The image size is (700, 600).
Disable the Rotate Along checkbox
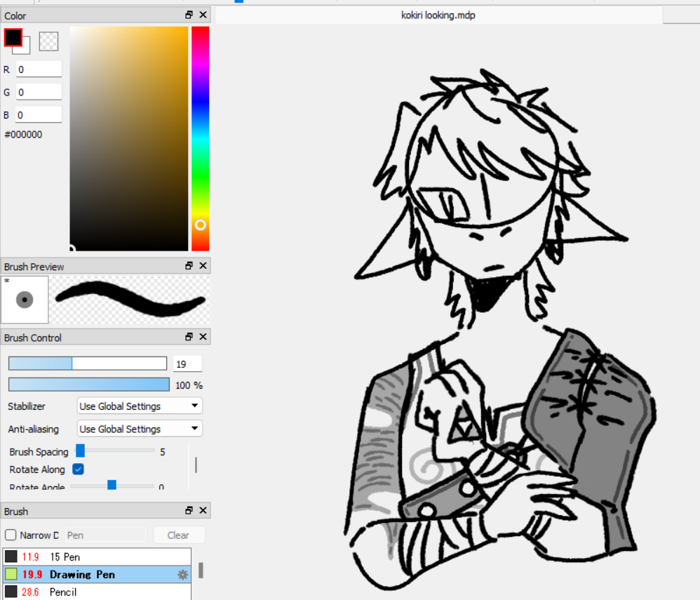click(x=79, y=469)
